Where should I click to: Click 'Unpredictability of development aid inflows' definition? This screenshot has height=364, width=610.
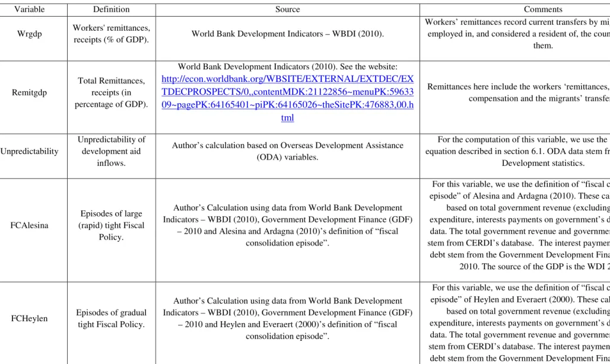coord(112,151)
